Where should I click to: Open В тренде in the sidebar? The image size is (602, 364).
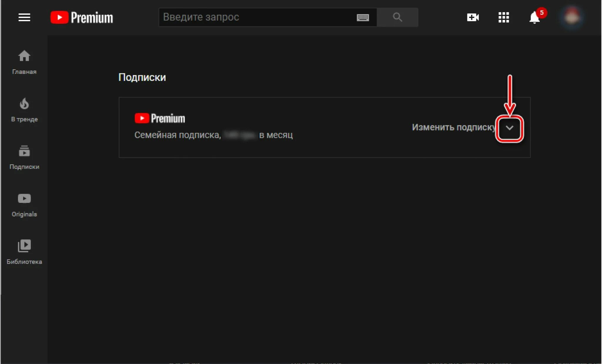pos(24,110)
